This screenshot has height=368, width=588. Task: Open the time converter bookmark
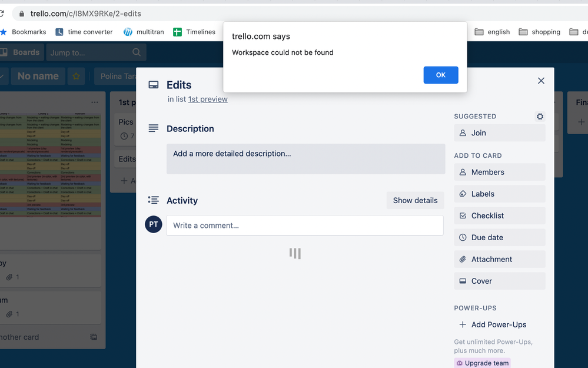click(84, 32)
